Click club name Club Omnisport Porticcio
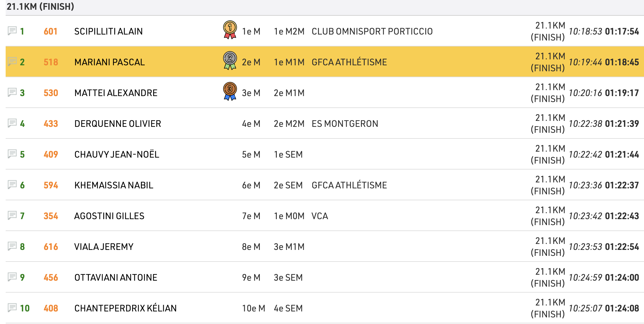This screenshot has height=324, width=644. (372, 31)
